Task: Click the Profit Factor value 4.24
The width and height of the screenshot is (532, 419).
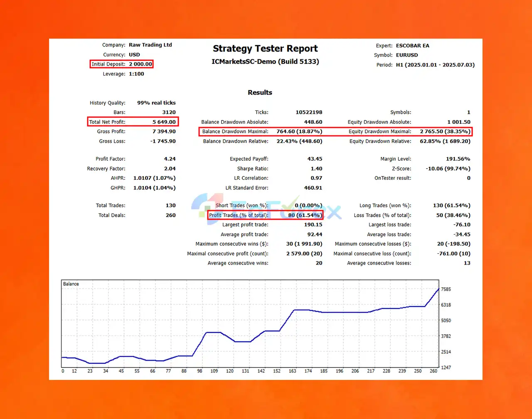Action: click(170, 159)
